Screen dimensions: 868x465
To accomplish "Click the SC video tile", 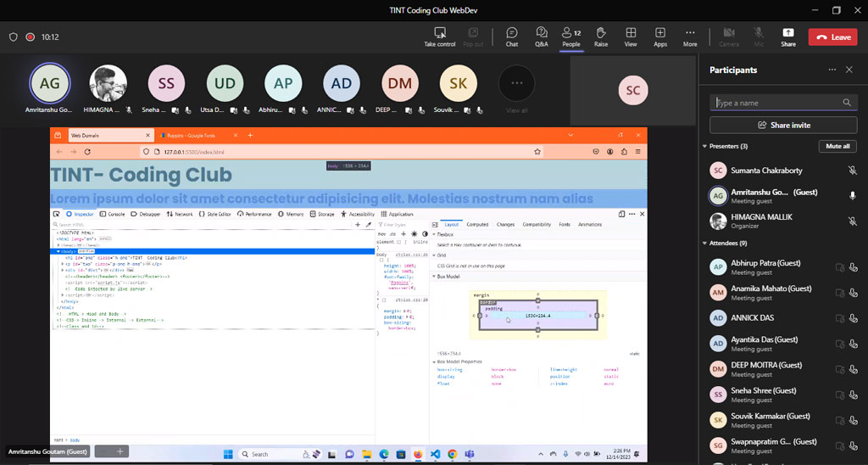I will coord(632,90).
